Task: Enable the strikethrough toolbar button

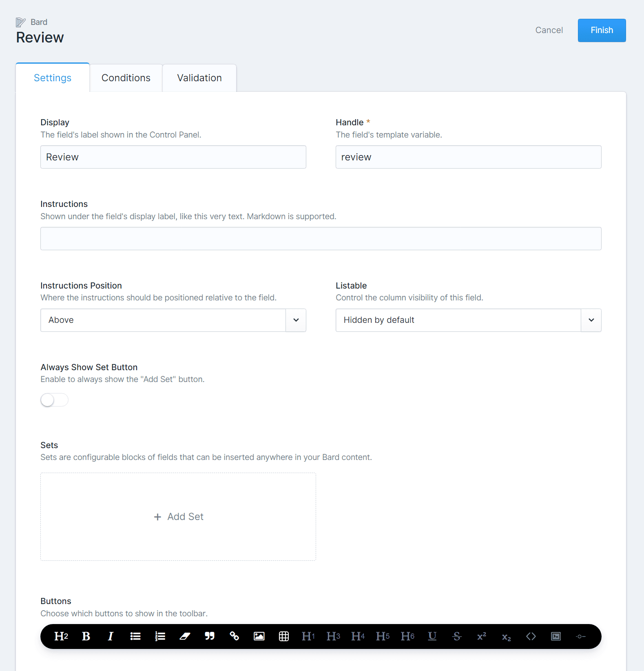Action: [x=457, y=636]
